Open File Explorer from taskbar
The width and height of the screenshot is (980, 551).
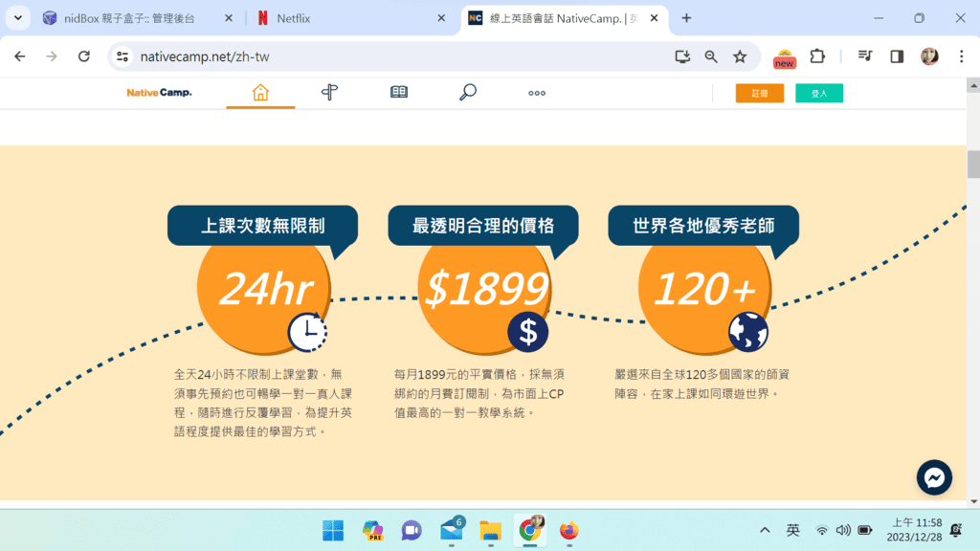click(x=491, y=530)
